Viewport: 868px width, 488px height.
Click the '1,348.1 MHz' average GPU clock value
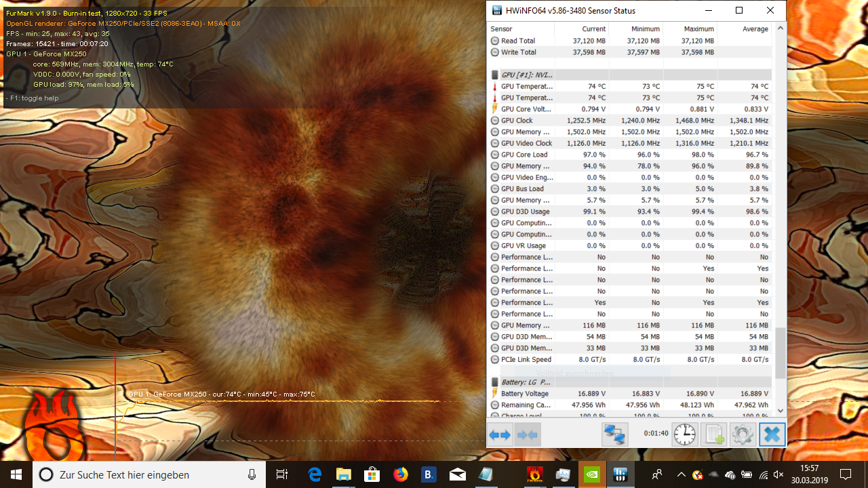click(749, 121)
